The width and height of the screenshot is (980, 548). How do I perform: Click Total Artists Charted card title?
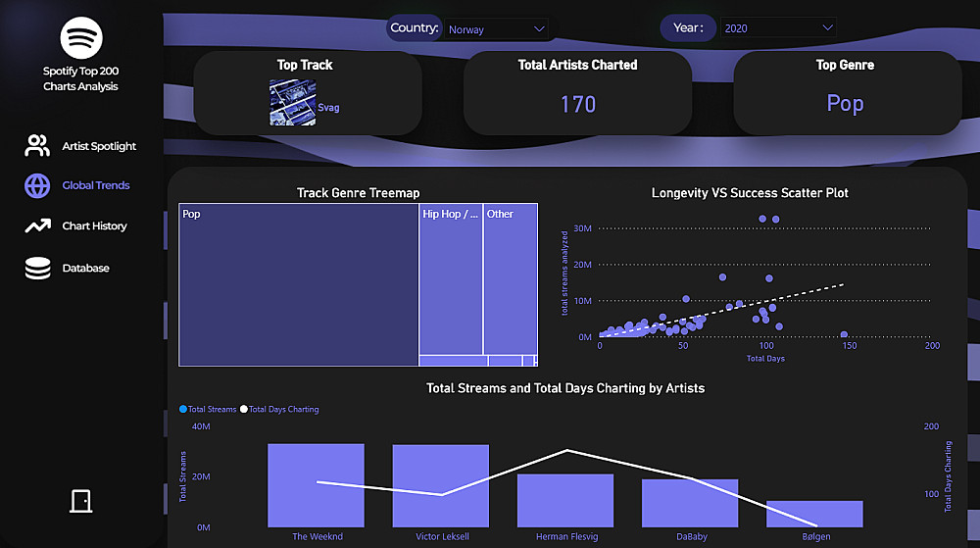577,65
